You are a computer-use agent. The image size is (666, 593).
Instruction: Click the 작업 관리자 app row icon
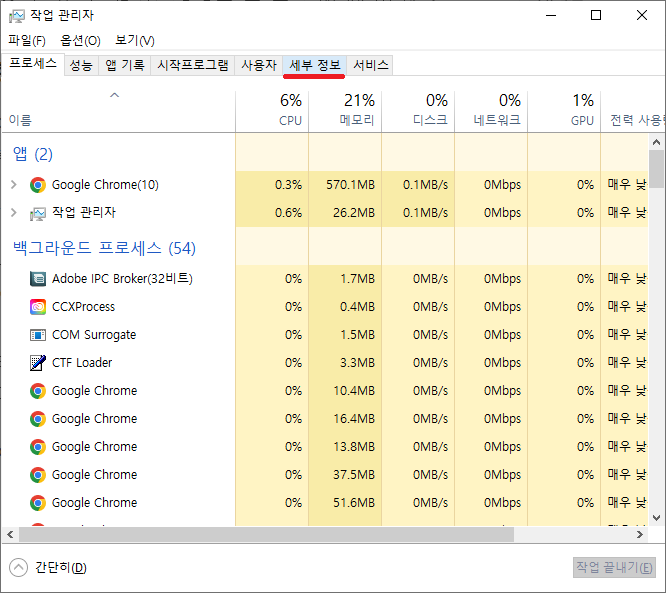tap(38, 213)
